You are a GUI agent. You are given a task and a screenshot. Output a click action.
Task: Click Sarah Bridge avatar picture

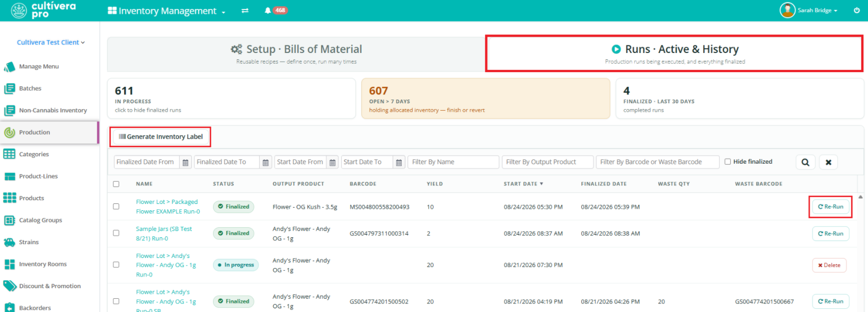(787, 10)
